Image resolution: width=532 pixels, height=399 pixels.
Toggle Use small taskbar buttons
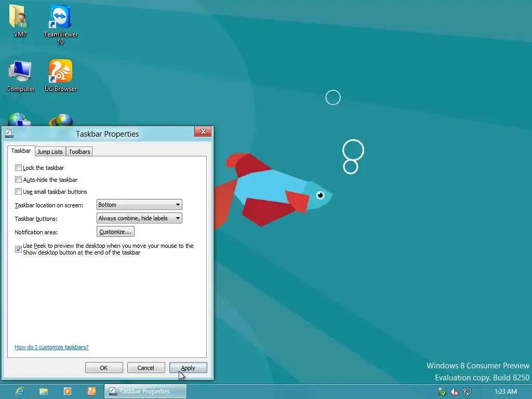pyautogui.click(x=18, y=192)
